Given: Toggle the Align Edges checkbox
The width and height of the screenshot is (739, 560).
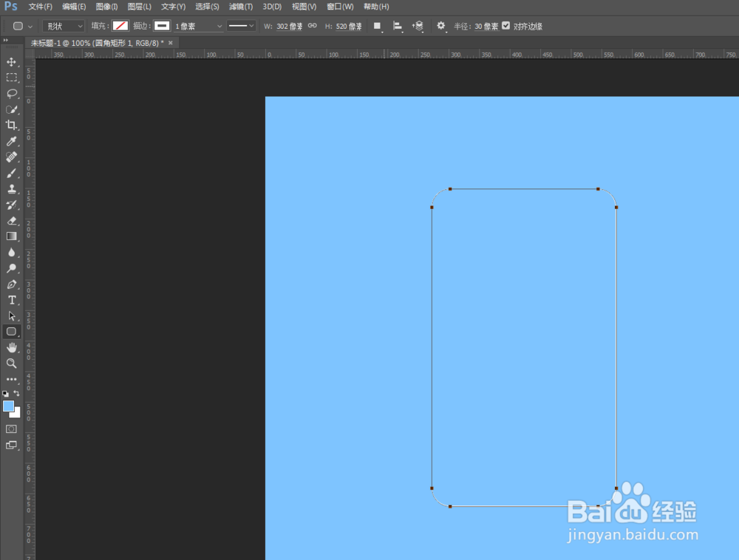Looking at the screenshot, I should click(x=505, y=26).
